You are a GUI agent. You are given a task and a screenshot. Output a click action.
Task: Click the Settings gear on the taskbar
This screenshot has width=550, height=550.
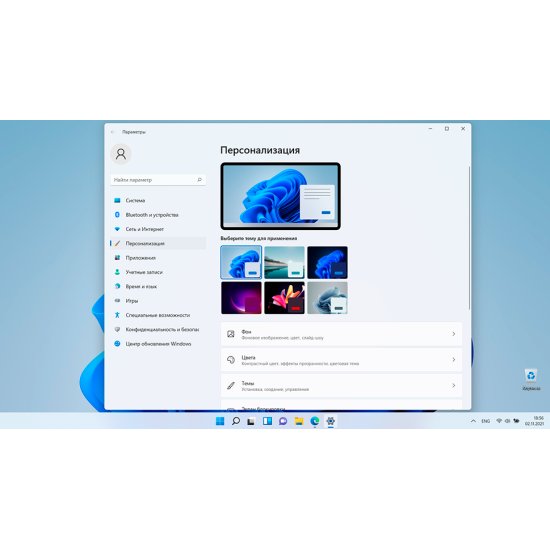pos(330,421)
